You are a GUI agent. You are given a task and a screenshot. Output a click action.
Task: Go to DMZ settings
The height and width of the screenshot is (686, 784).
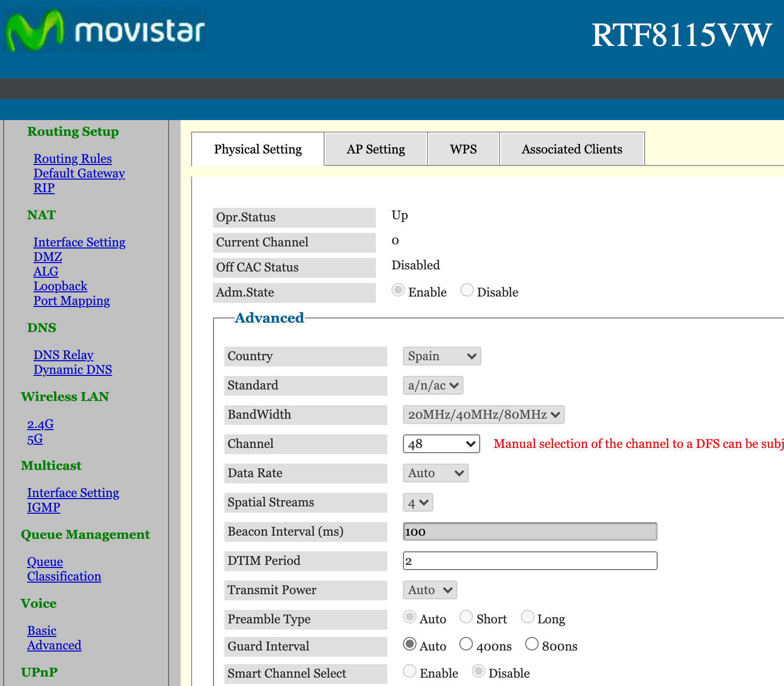[x=47, y=257]
